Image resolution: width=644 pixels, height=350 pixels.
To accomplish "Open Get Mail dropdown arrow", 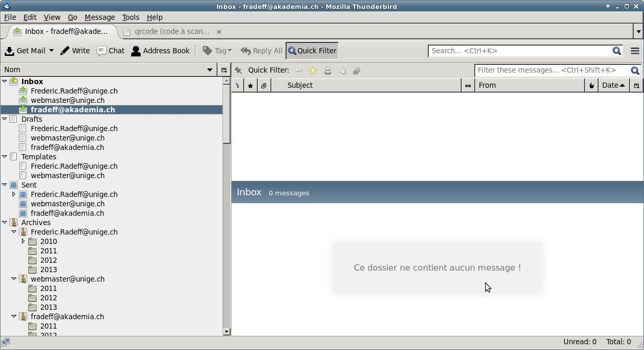I will [x=51, y=51].
